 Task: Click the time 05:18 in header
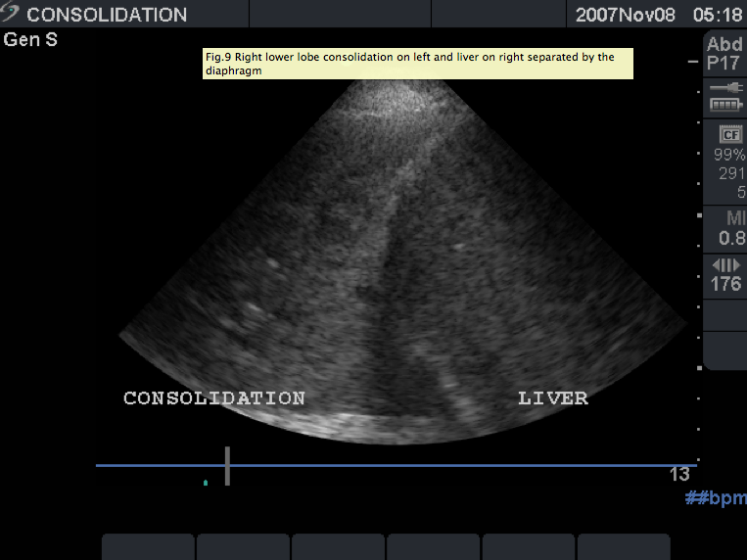tap(718, 15)
